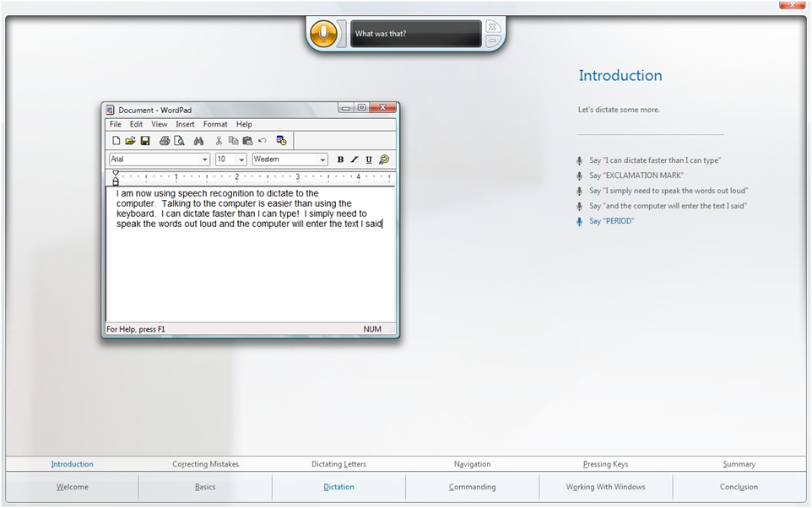Click Say "and the computer will enter the text I said"

pos(668,206)
